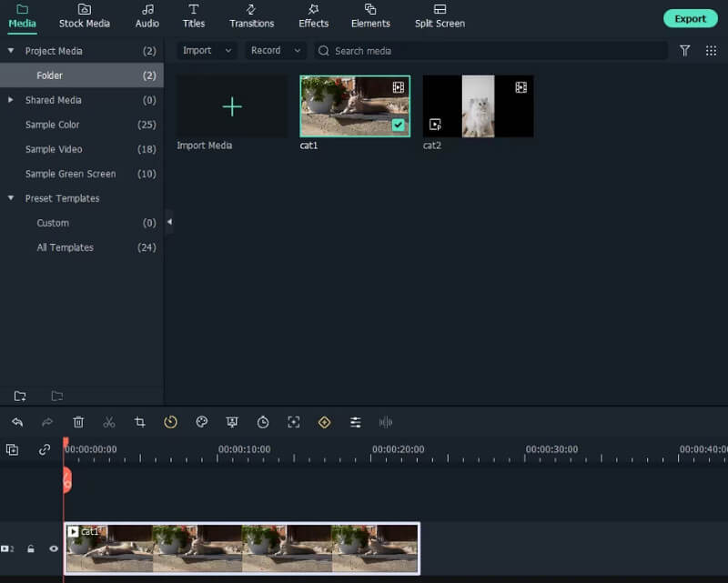Click the add track manager icon
The width and height of the screenshot is (728, 583).
[13, 449]
